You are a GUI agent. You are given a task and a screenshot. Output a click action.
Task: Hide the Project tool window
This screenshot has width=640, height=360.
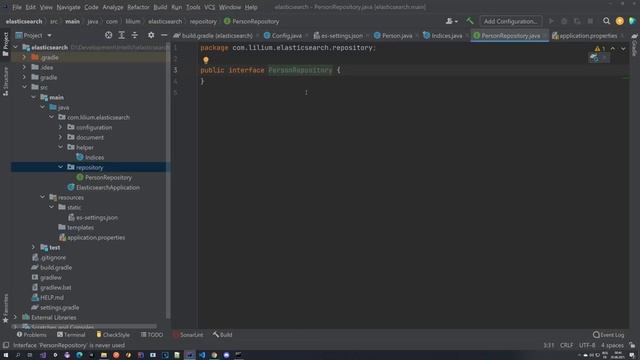click(x=164, y=36)
